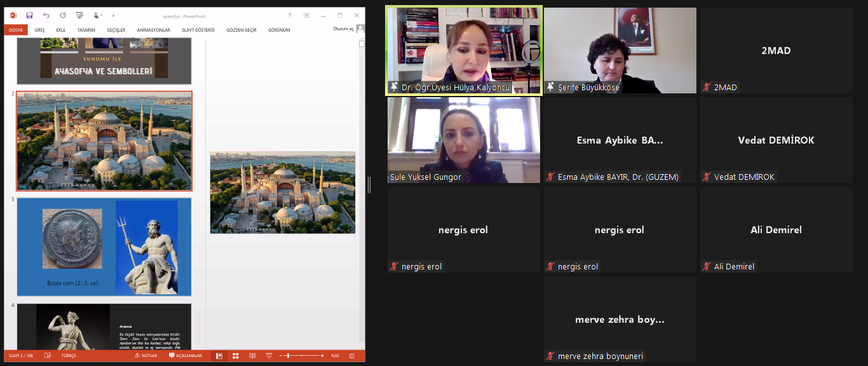
Task: Select Esma Aybike BAYIR participant tile
Action: click(620, 140)
